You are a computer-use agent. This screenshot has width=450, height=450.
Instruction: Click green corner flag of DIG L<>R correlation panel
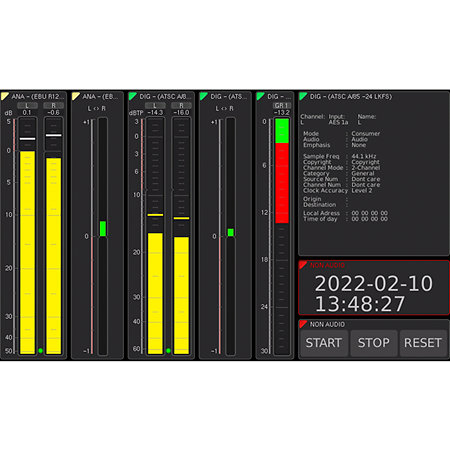coord(203,96)
